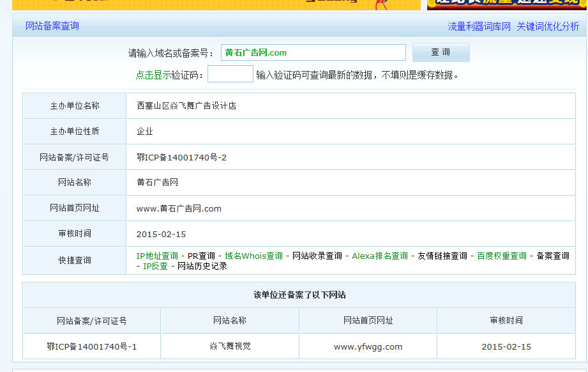Open the 网站历史记录 link
The image size is (588, 372).
[x=202, y=266]
